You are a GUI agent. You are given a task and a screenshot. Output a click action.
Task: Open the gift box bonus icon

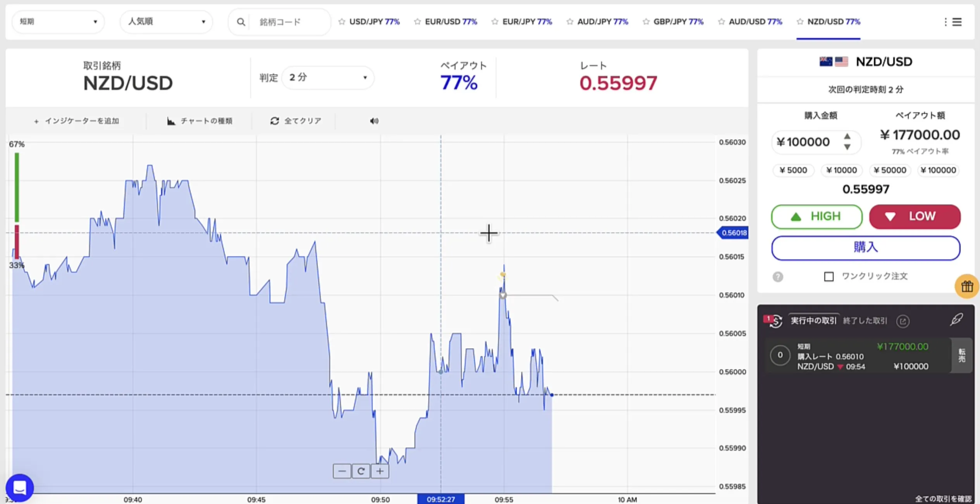(966, 286)
